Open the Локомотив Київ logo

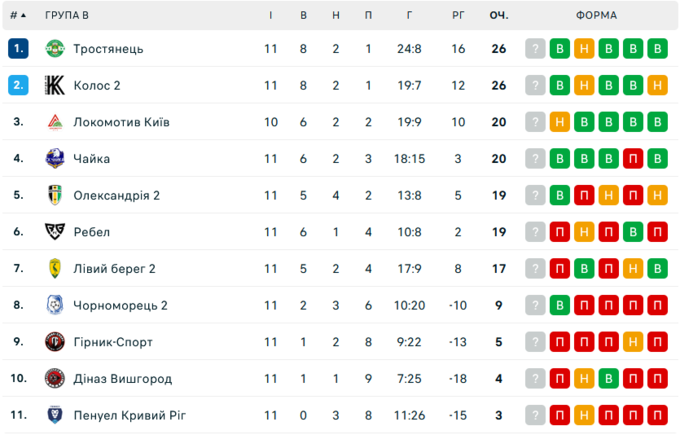pyautogui.click(x=55, y=122)
